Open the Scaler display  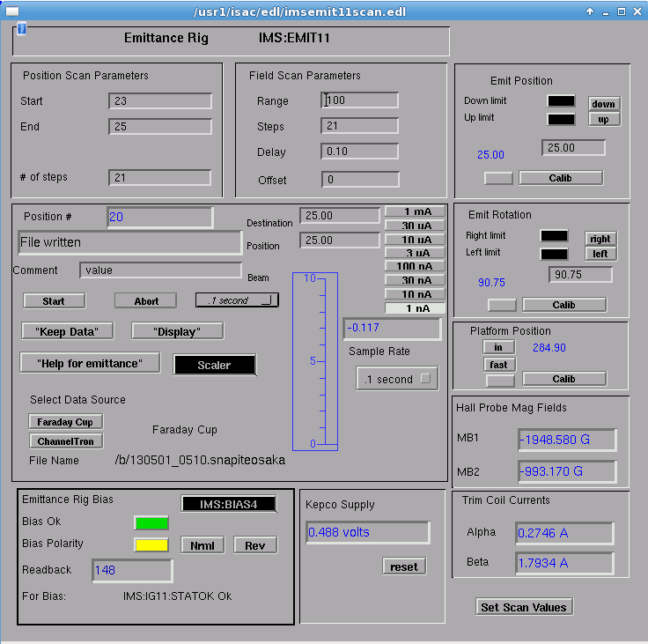click(x=214, y=365)
